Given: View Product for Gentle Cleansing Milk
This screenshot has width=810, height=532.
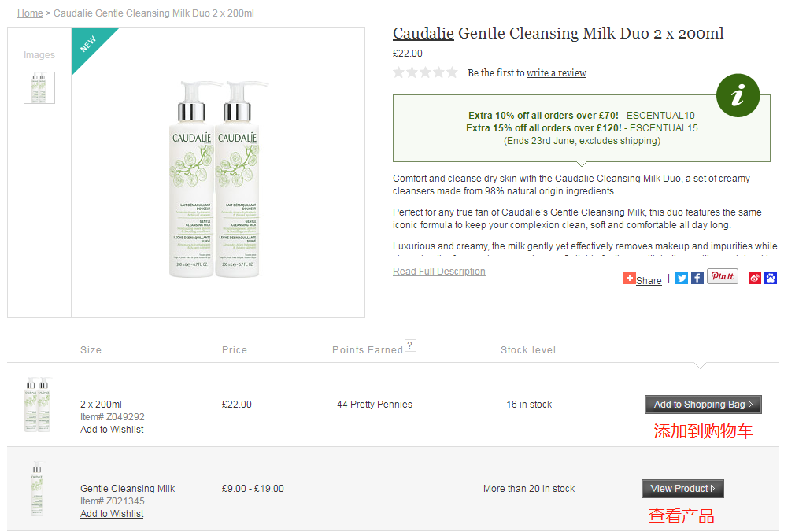Looking at the screenshot, I should [682, 489].
